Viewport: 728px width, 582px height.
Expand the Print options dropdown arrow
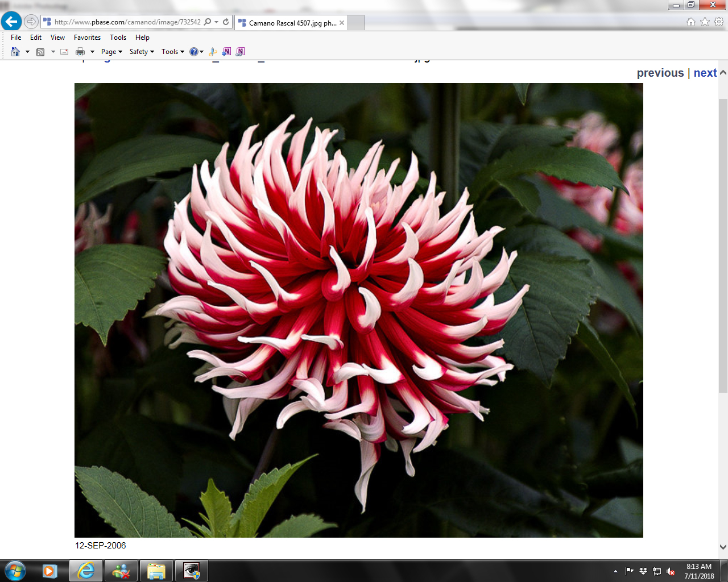(92, 52)
